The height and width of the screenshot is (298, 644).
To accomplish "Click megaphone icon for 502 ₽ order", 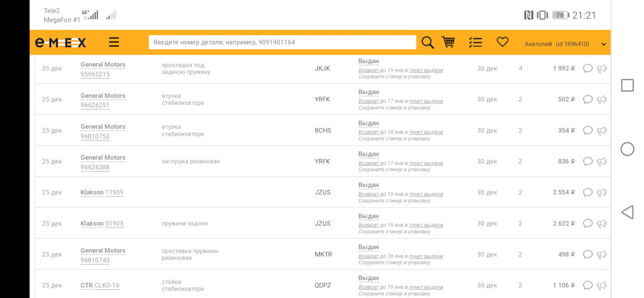I will [602, 99].
